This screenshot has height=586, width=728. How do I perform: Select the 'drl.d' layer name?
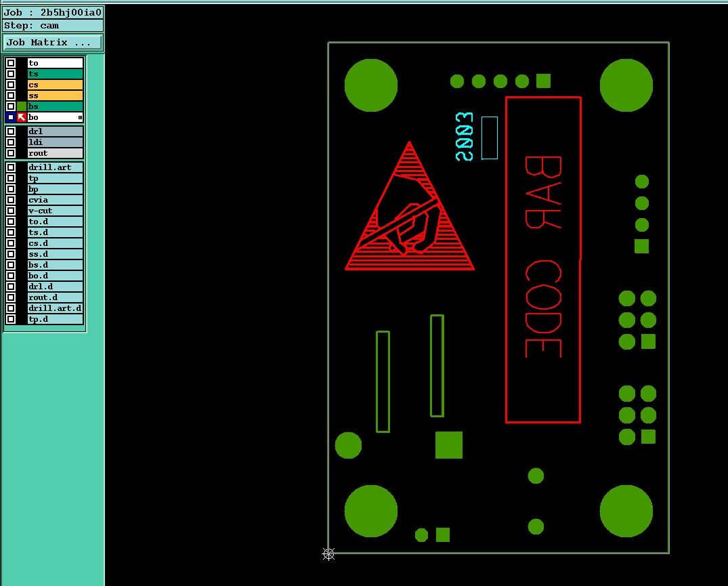click(x=56, y=287)
